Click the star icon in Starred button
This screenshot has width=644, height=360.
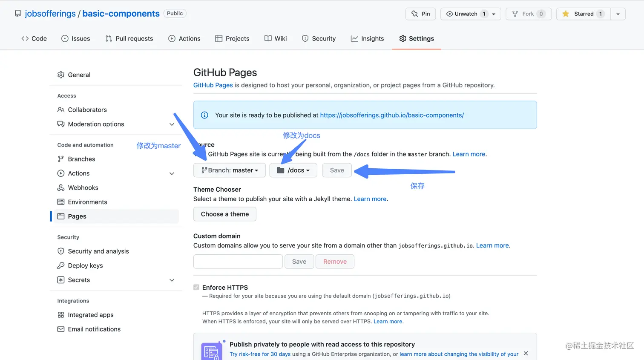[566, 14]
